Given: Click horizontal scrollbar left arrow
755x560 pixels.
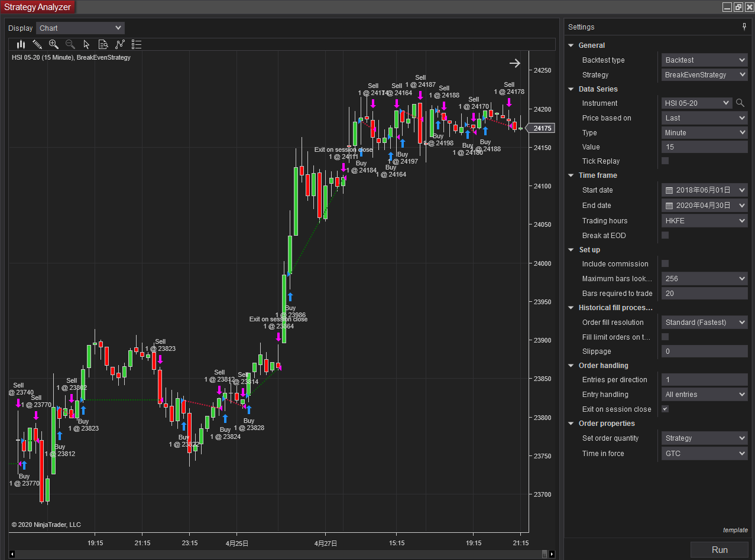Looking at the screenshot, I should [12, 554].
